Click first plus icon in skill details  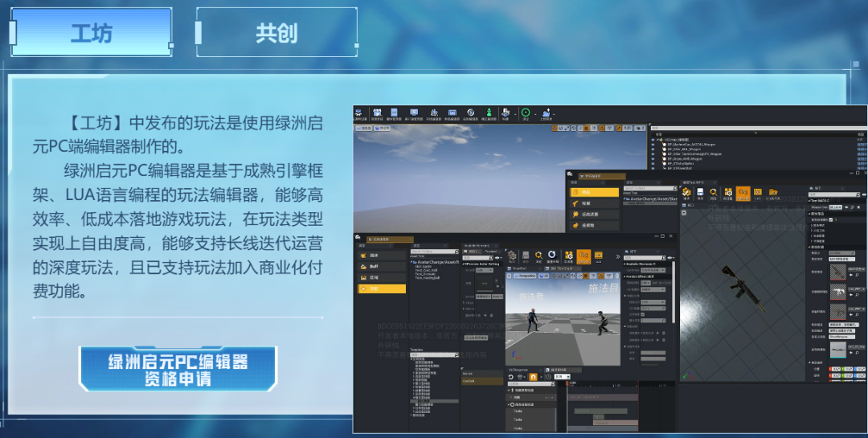tap(657, 333)
